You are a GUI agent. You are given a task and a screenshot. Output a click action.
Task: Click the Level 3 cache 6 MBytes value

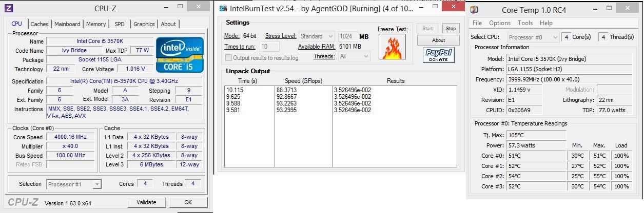[x=151, y=164]
